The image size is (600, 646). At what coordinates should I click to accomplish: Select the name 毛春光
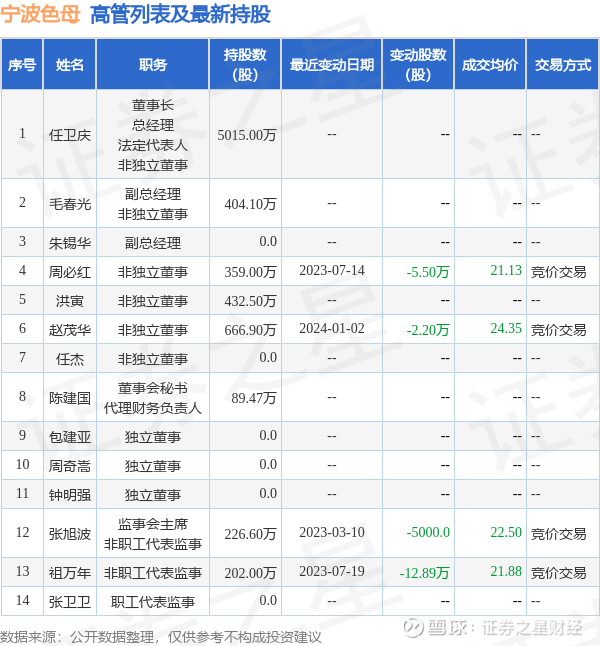[70, 204]
